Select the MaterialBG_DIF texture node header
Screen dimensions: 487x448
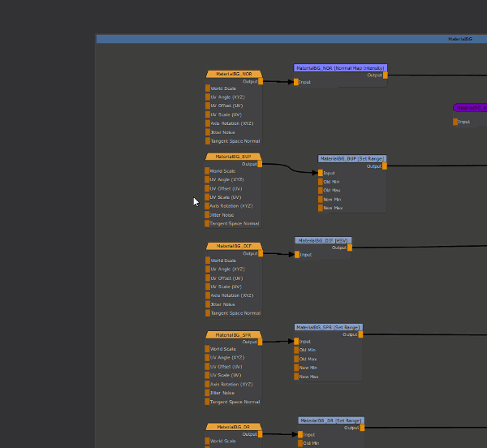point(234,246)
